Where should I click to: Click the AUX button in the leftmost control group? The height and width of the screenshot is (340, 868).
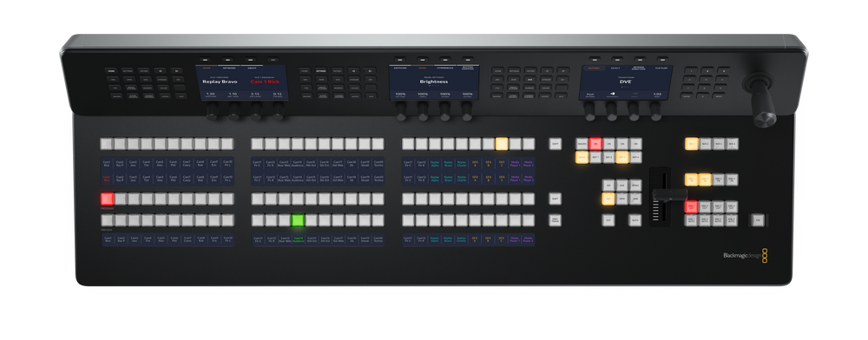(181, 96)
